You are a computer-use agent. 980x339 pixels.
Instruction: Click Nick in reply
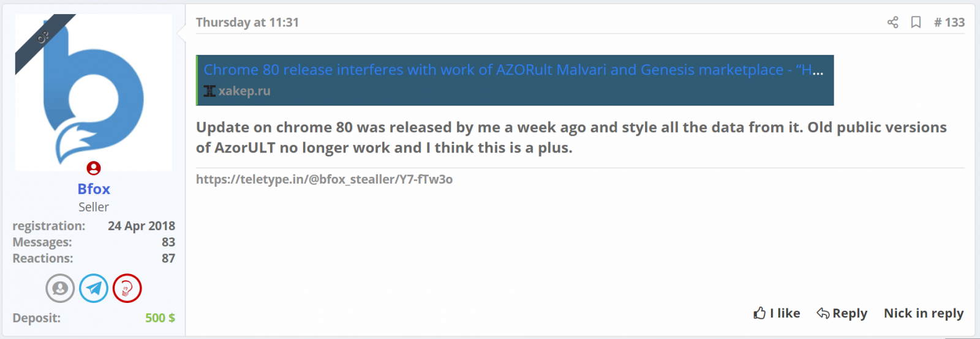[x=924, y=313]
